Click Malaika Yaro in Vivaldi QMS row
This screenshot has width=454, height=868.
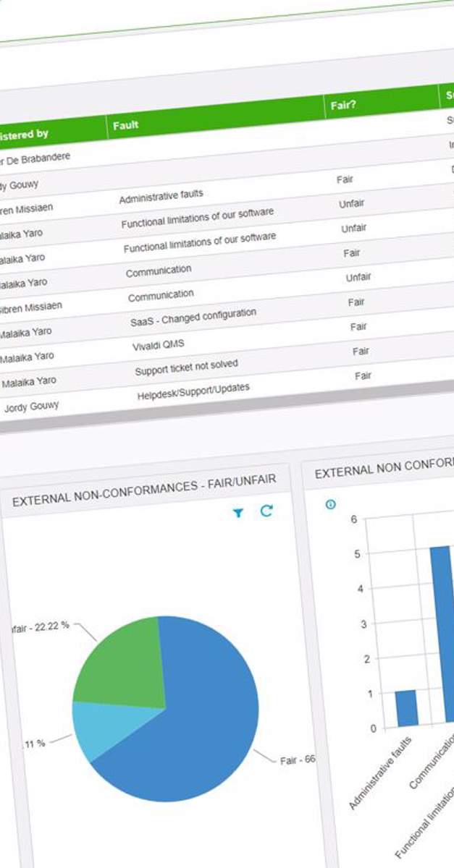(x=28, y=357)
